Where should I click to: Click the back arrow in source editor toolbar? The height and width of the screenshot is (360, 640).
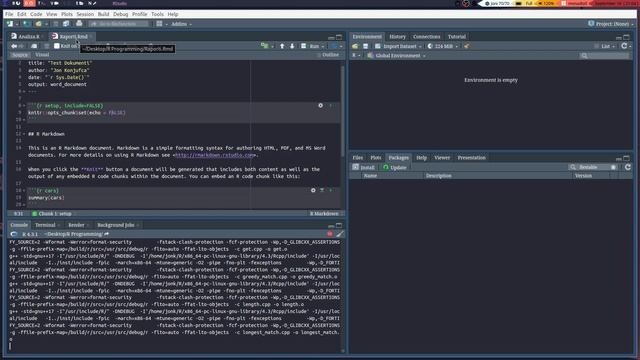click(14, 46)
